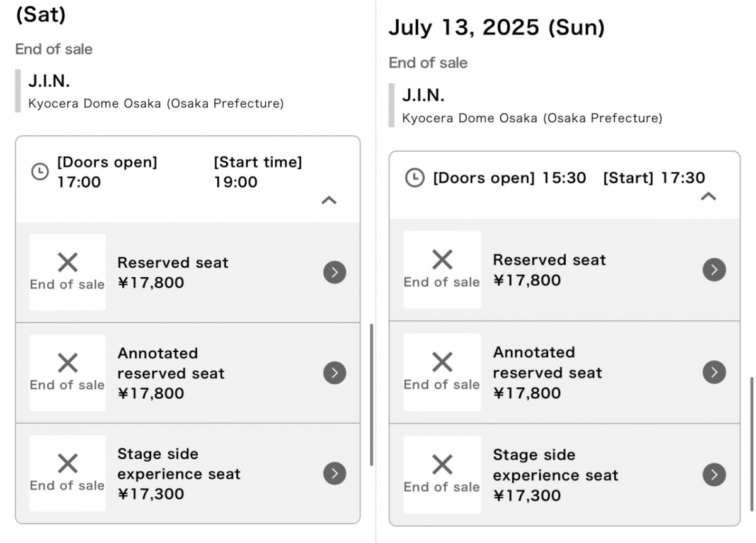Image resolution: width=756 pixels, height=543 pixels.
Task: Click arrow beside Annotated reserved seat, 19:00 show
Action: pos(335,373)
